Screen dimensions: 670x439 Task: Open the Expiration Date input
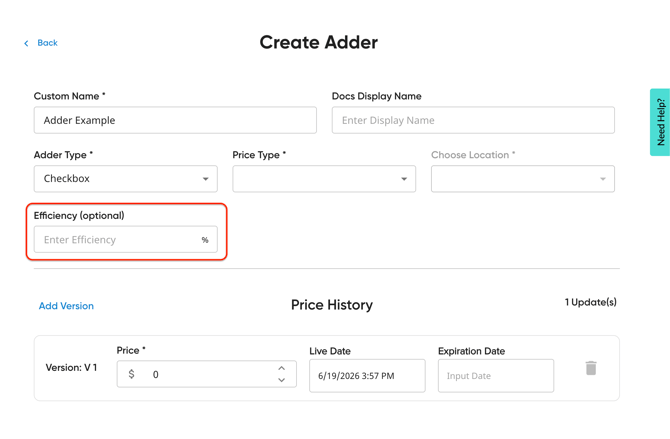point(496,376)
